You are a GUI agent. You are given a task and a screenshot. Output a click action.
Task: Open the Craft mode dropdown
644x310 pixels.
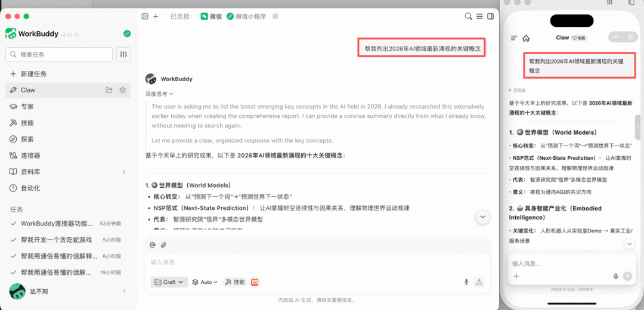click(169, 282)
